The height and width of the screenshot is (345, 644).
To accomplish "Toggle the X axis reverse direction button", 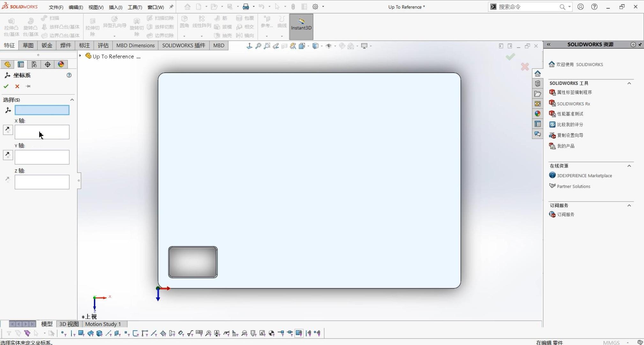I will coord(8,130).
